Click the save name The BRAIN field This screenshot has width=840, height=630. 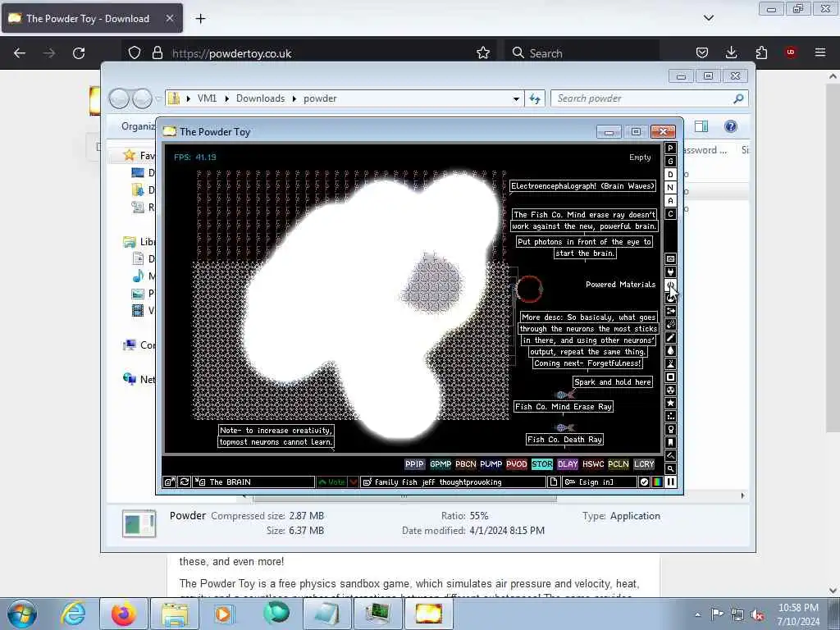[254, 482]
